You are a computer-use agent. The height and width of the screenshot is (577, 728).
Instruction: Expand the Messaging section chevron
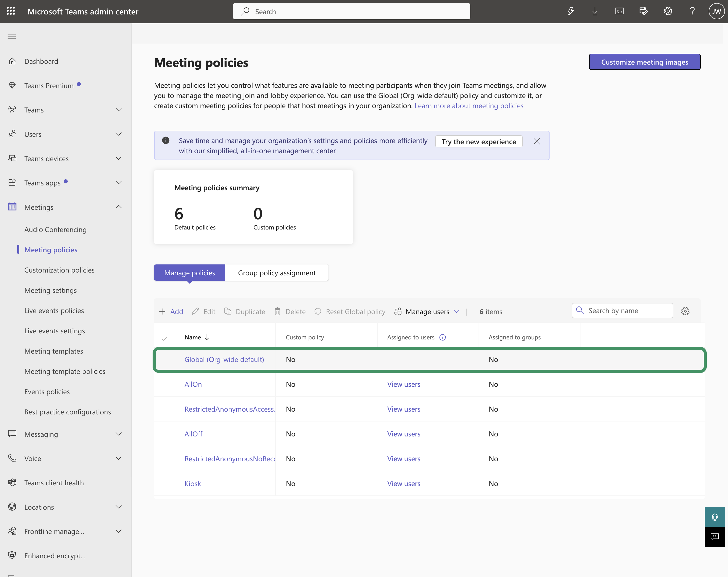coord(119,434)
